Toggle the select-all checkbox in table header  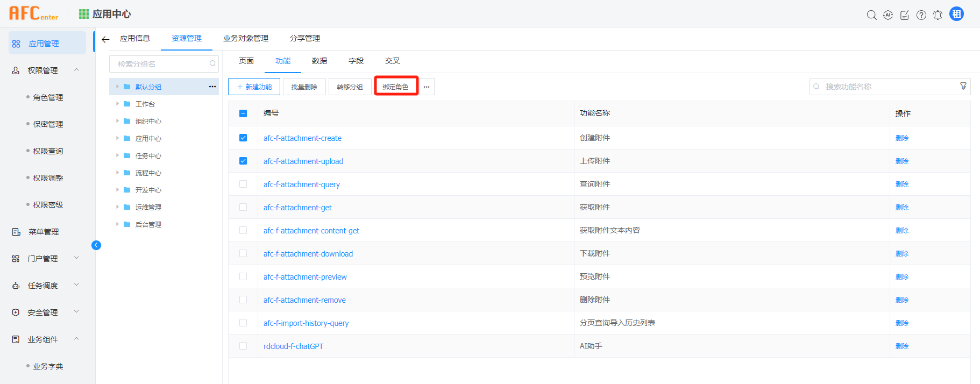[x=243, y=113]
